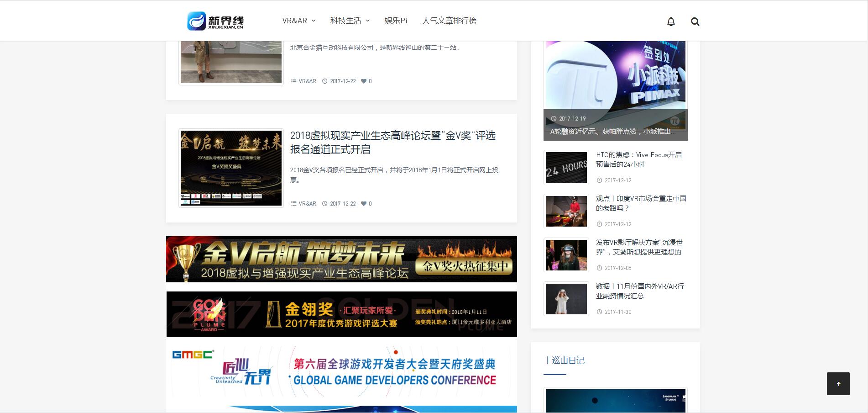
Task: Click the Global Game Developers Conference banner
Action: [x=341, y=371]
